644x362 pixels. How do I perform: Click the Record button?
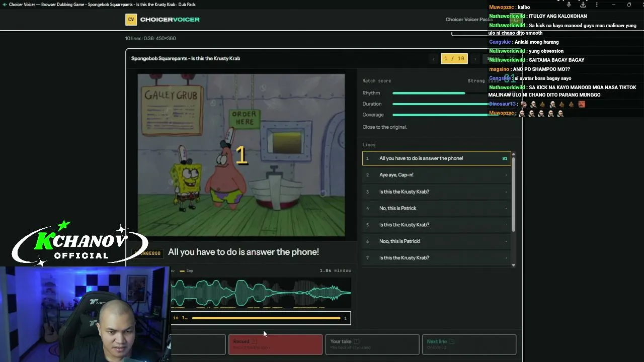click(275, 344)
